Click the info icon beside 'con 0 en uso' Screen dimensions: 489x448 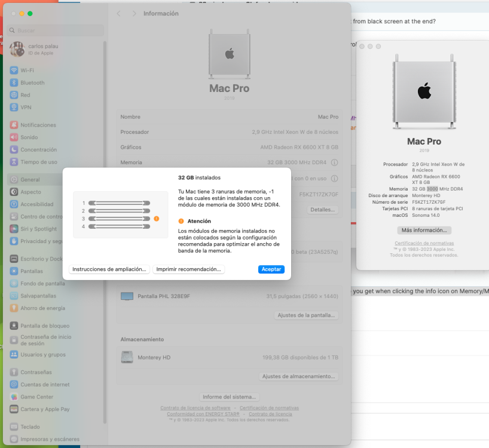[334, 179]
